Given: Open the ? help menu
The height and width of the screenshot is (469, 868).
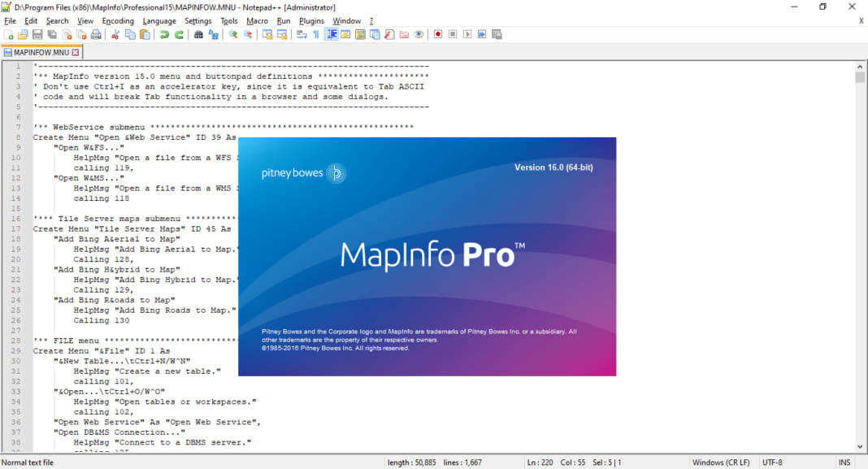Looking at the screenshot, I should click(371, 21).
